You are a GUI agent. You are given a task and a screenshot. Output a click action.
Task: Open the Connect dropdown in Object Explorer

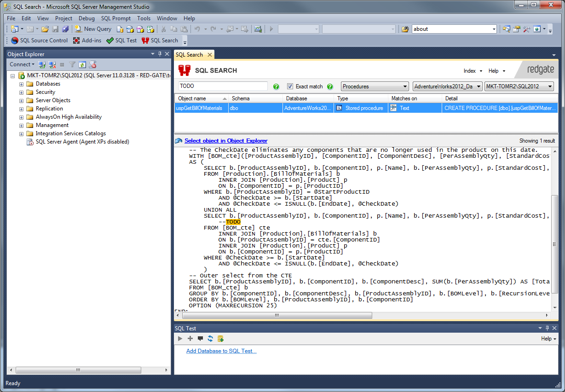[x=22, y=64]
